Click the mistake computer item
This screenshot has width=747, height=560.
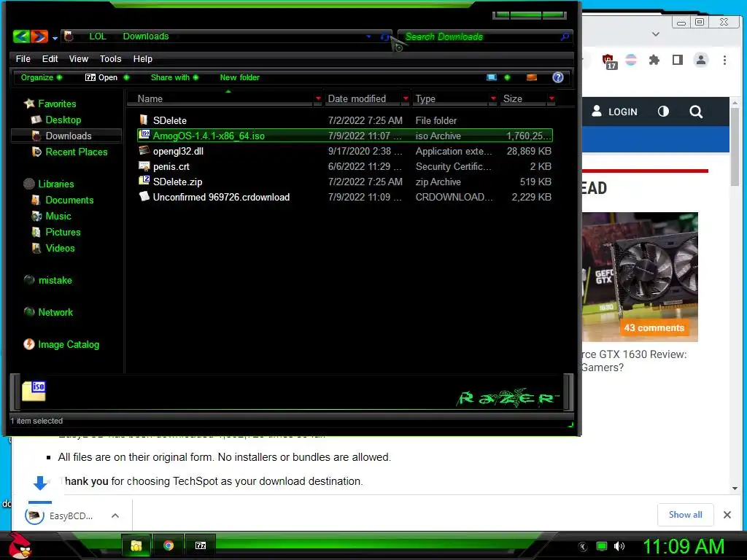coord(55,281)
